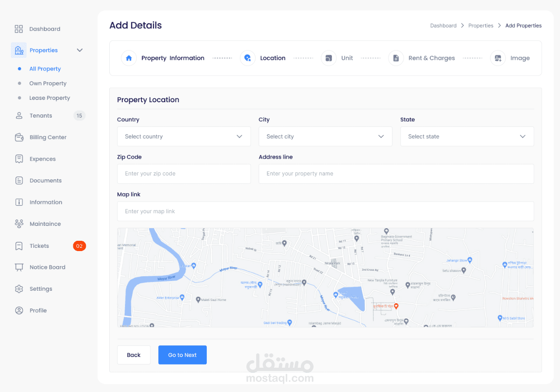The height and width of the screenshot is (392, 560).
Task: Click the Properties building icon in sidebar
Action: coord(19,50)
